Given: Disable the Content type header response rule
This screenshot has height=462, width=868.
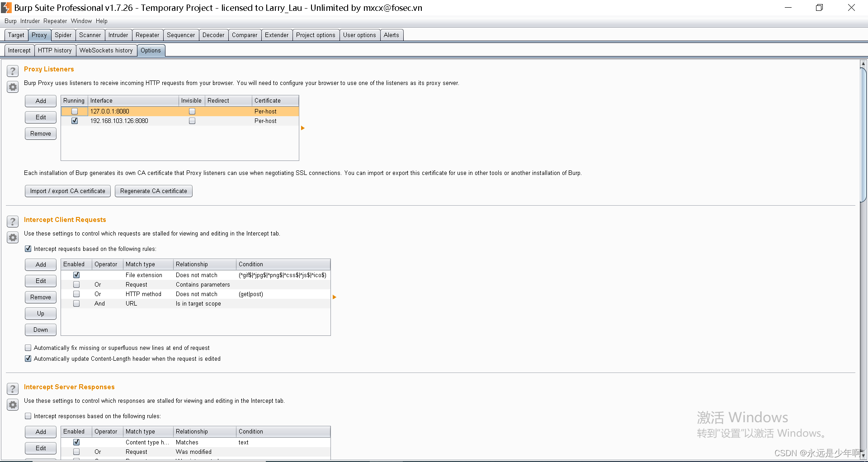Looking at the screenshot, I should (x=76, y=442).
